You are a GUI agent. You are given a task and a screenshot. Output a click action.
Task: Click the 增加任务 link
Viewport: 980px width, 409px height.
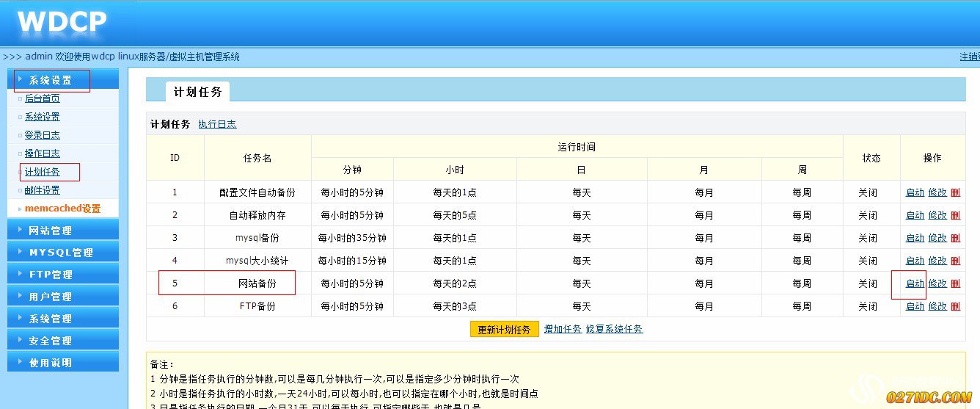click(563, 329)
